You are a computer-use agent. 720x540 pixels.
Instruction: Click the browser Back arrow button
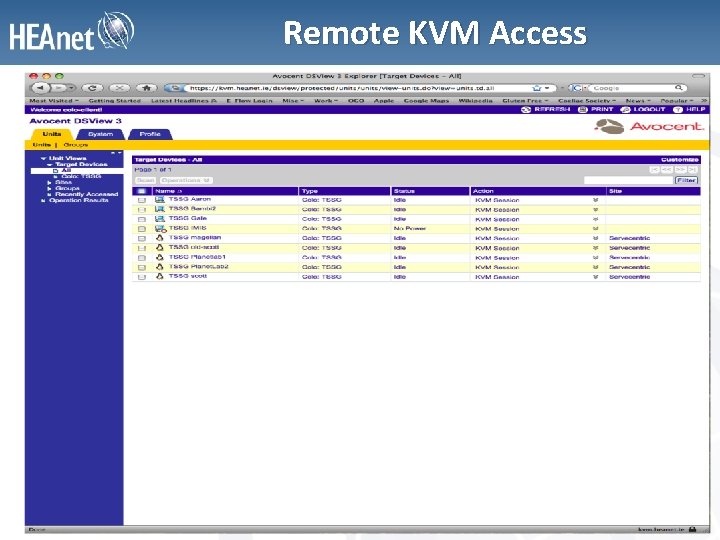pos(41,87)
